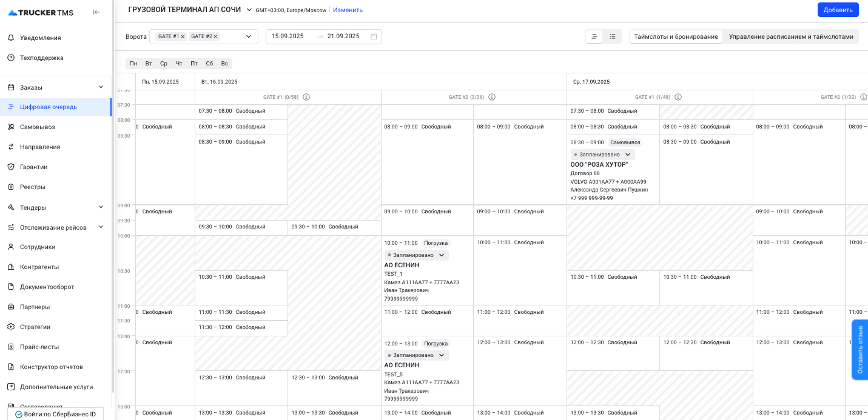Open the calendar icon in the date range field
The image size is (868, 420).
[374, 36]
